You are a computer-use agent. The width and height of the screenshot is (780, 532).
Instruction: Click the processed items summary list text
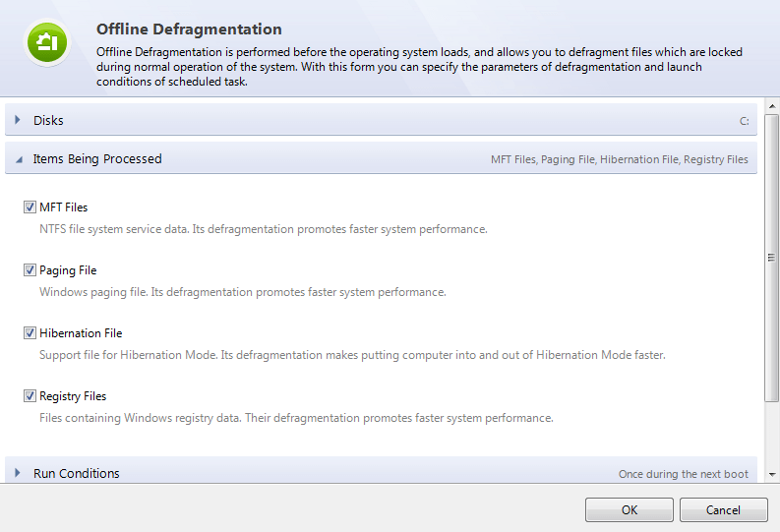[619, 159]
